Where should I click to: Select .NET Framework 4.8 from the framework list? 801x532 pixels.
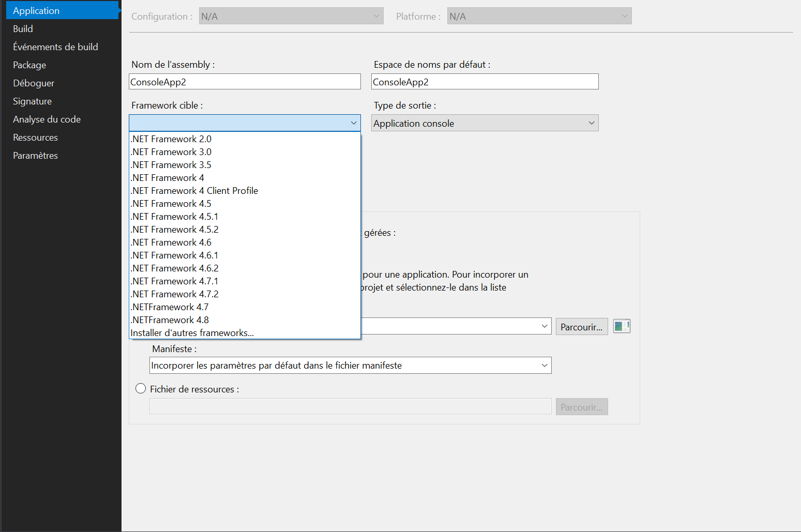[170, 320]
